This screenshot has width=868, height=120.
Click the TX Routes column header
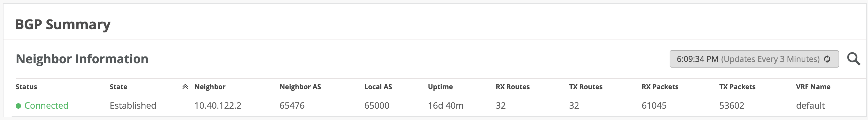click(586, 87)
